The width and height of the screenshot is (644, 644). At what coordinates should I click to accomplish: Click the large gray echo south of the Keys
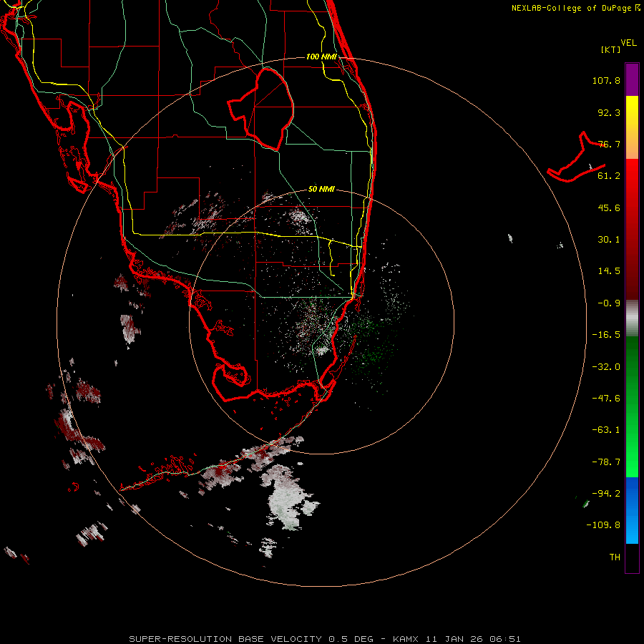pyautogui.click(x=288, y=498)
